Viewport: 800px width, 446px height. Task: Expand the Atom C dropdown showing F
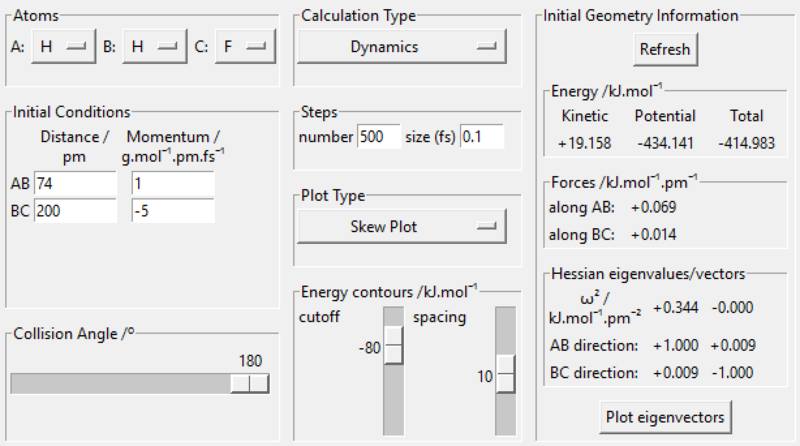coord(246,46)
